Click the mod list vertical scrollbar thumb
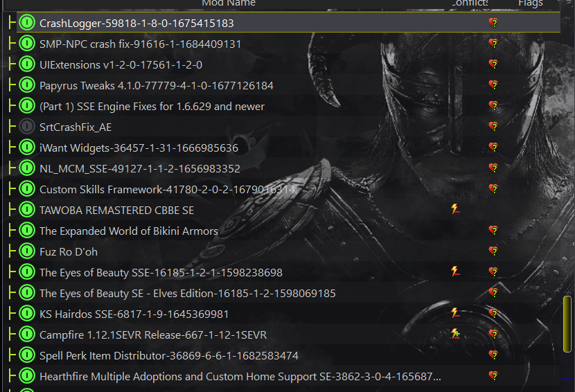575x392 pixels. pos(567,324)
